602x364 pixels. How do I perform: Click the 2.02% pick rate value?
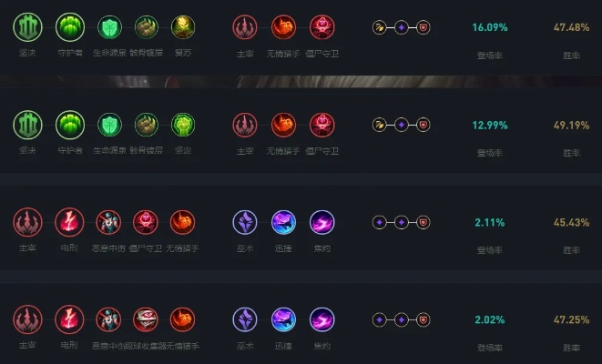point(489,319)
